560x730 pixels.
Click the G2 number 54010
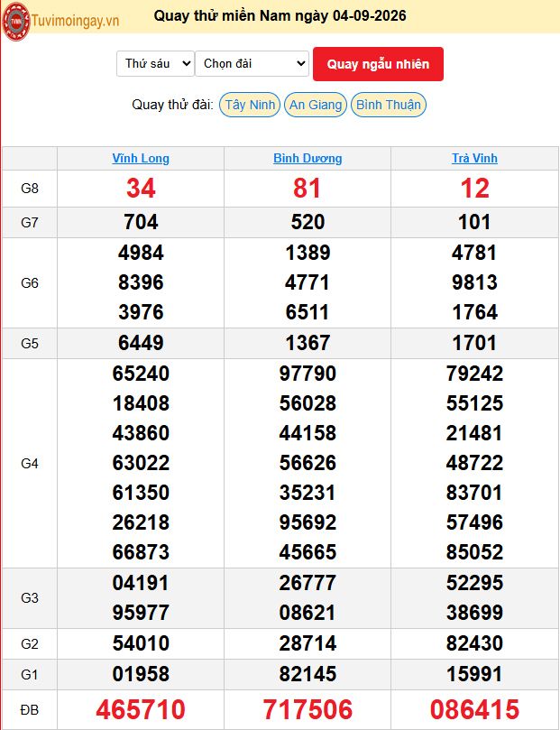[141, 644]
